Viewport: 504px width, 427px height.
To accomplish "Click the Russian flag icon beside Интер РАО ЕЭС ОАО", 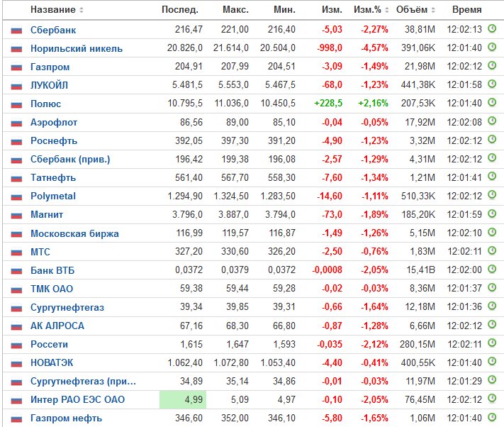I will (16, 400).
